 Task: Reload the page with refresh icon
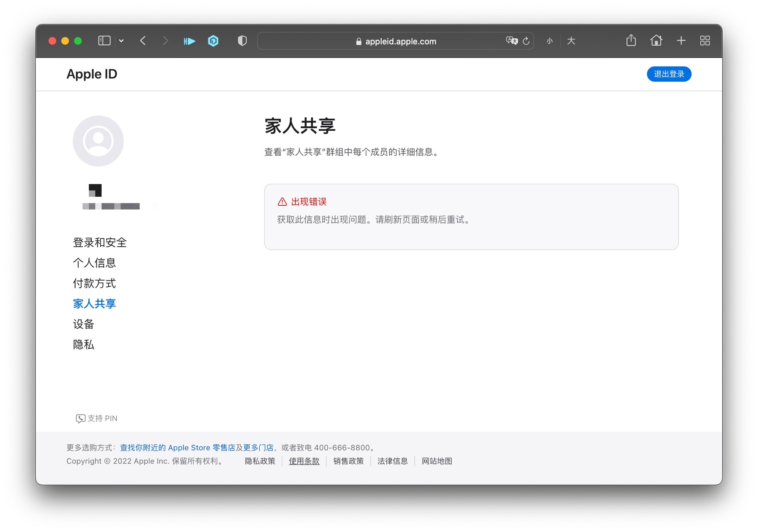526,41
